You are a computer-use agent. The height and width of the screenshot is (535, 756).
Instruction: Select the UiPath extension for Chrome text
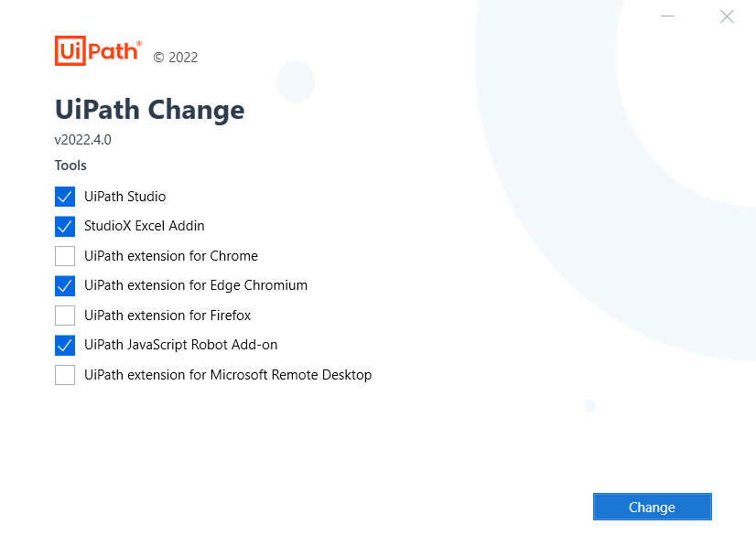171,256
